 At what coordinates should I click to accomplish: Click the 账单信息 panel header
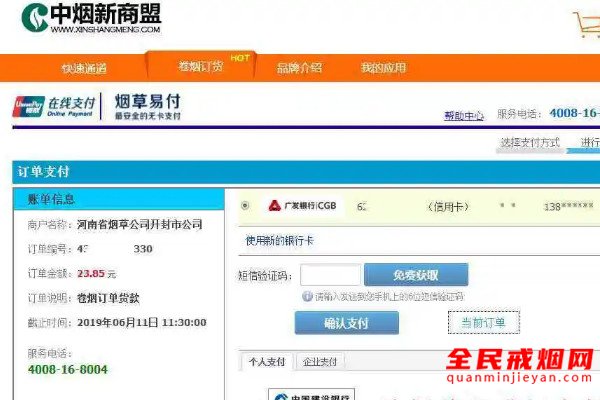119,199
